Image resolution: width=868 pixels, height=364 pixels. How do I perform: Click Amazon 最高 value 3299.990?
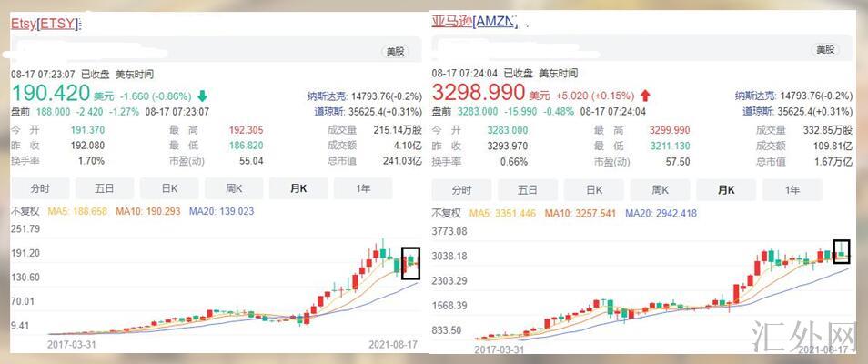click(x=670, y=131)
